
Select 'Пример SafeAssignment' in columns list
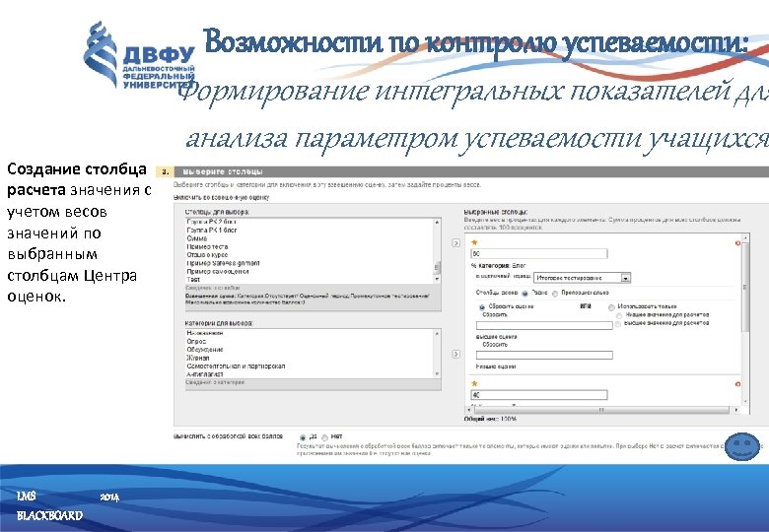pyautogui.click(x=223, y=263)
